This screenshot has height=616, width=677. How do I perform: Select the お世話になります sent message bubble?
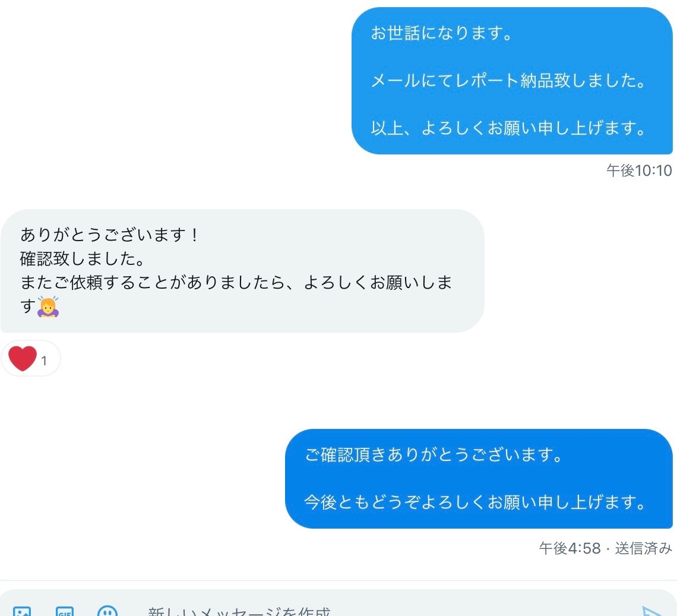(x=512, y=81)
